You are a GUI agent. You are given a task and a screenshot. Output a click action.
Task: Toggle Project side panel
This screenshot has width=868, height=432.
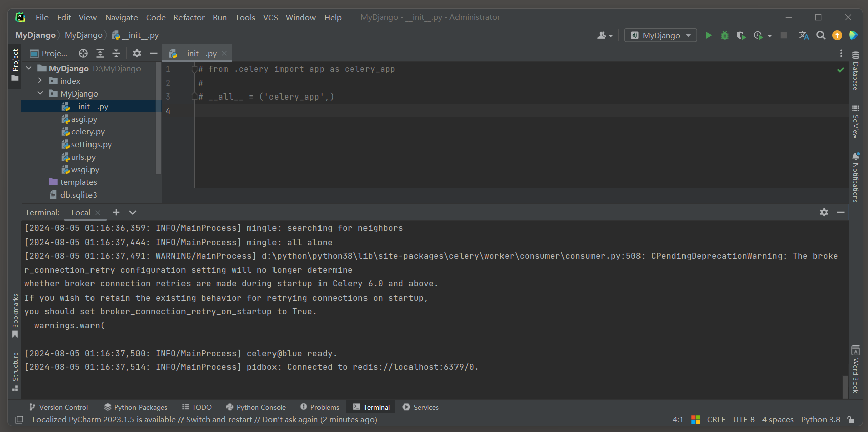coord(15,65)
